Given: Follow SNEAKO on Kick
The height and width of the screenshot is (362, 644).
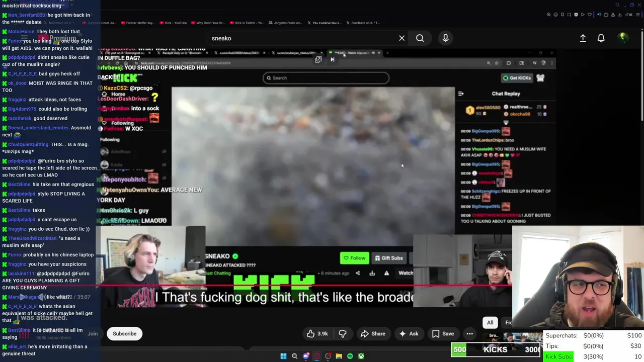Looking at the screenshot, I should [354, 258].
